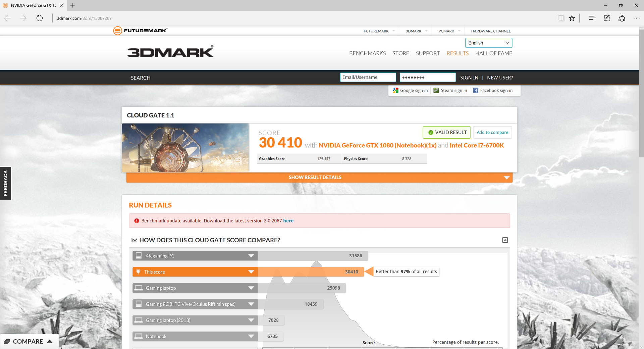Click the NVIDIA GeForce GTX 1080 link
The image size is (644, 349).
[377, 145]
